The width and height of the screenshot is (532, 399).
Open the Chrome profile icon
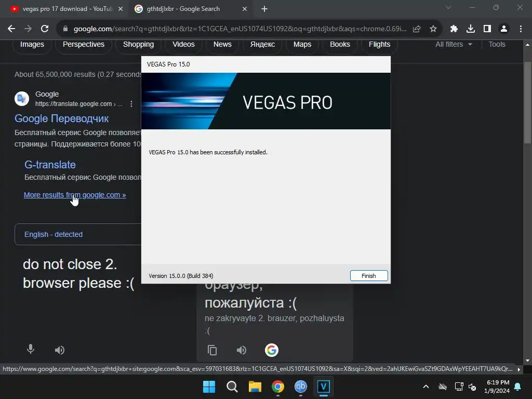coord(504,29)
